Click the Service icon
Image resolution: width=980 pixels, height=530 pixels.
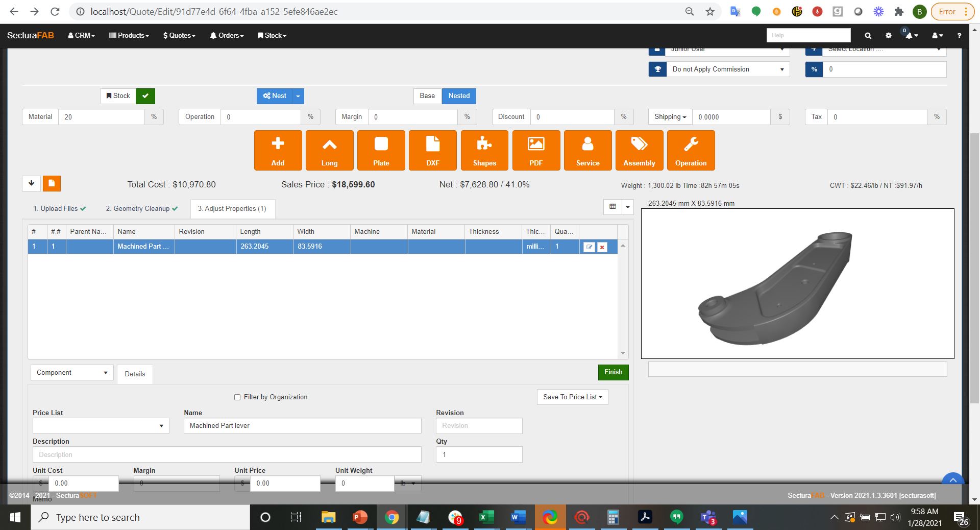[587, 150]
